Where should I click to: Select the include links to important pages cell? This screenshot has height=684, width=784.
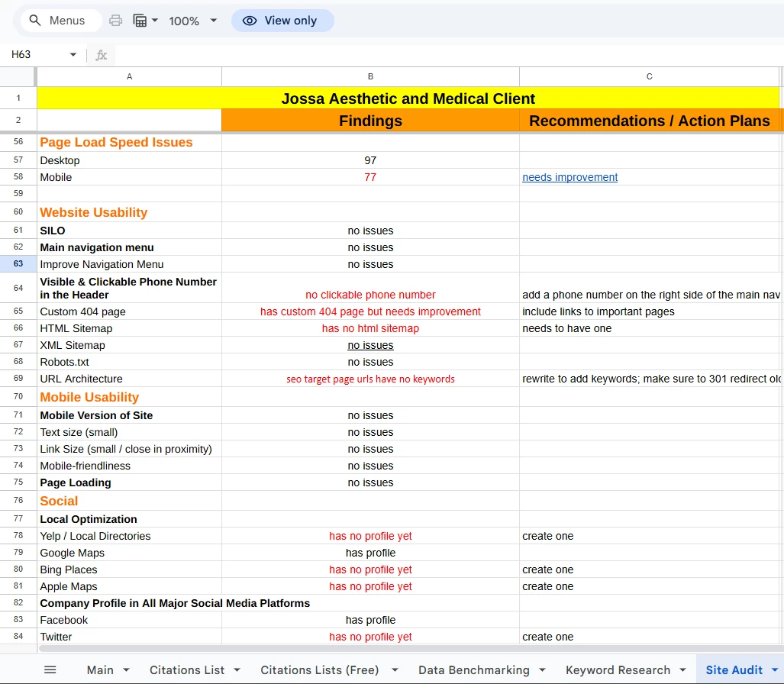[x=649, y=311]
